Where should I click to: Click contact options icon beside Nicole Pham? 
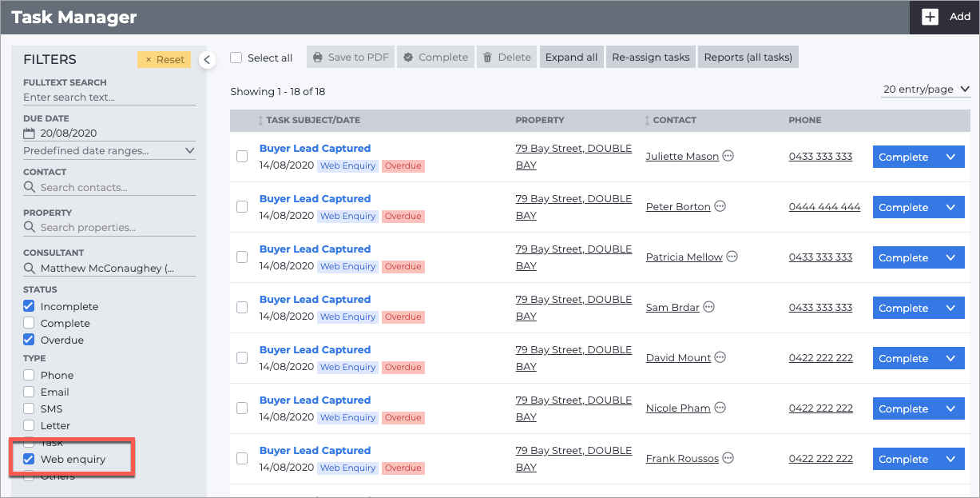[720, 408]
